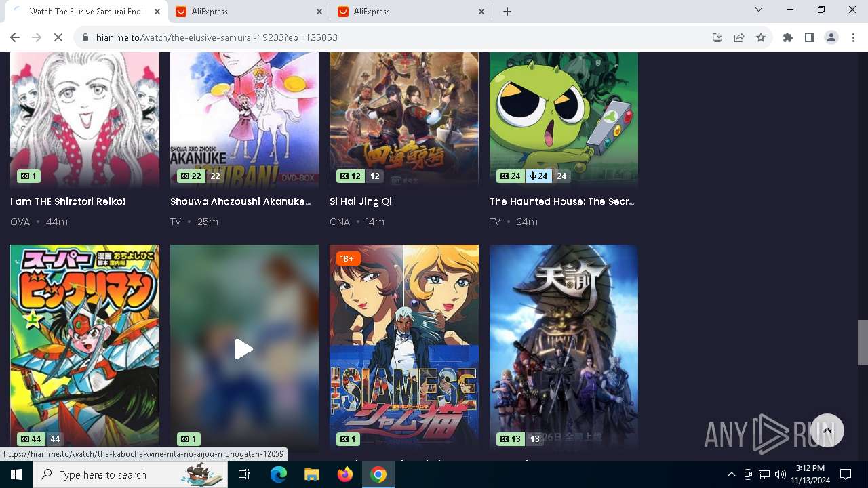Open the Chrome profile avatar
The height and width of the screenshot is (488, 868).
pos(831,37)
